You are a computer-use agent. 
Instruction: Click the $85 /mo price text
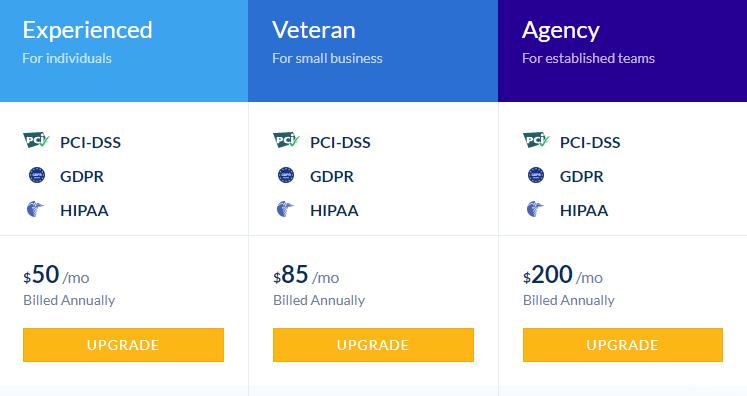tap(306, 275)
